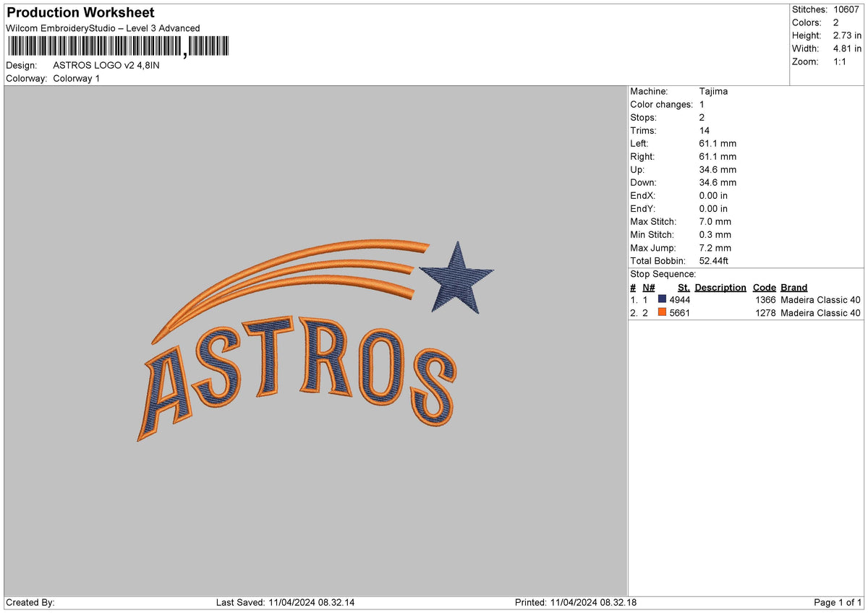This screenshot has width=868, height=613.
Task: Click the 'St.' column header
Action: [x=684, y=287]
